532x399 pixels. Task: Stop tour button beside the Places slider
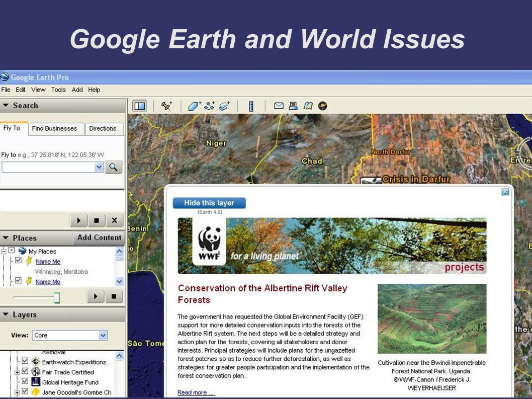[x=114, y=296]
